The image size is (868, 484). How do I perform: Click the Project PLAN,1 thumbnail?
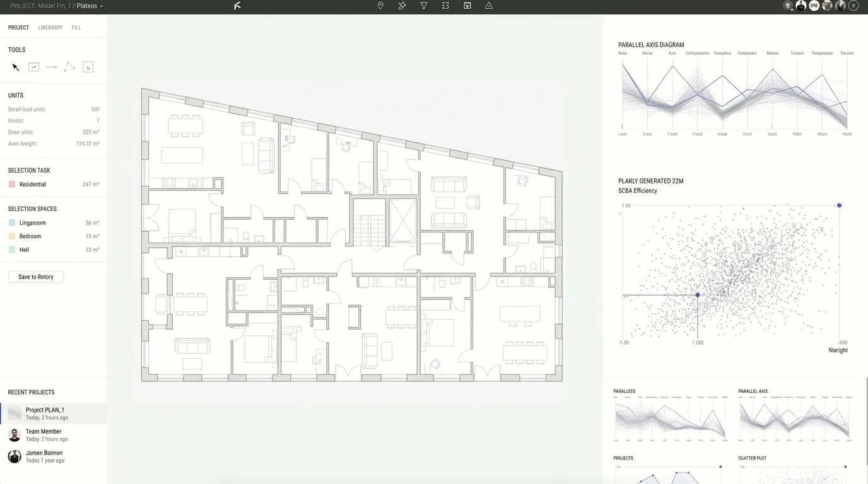(x=15, y=413)
